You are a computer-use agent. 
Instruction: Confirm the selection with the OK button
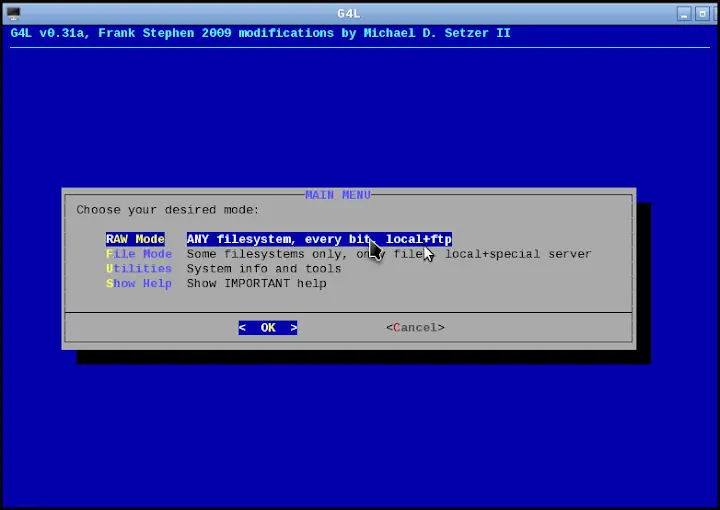(x=268, y=328)
